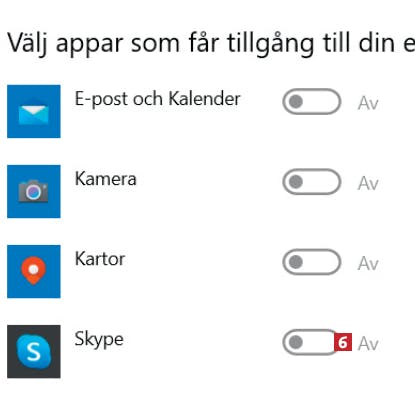Select the Kartor text label

(x=100, y=259)
